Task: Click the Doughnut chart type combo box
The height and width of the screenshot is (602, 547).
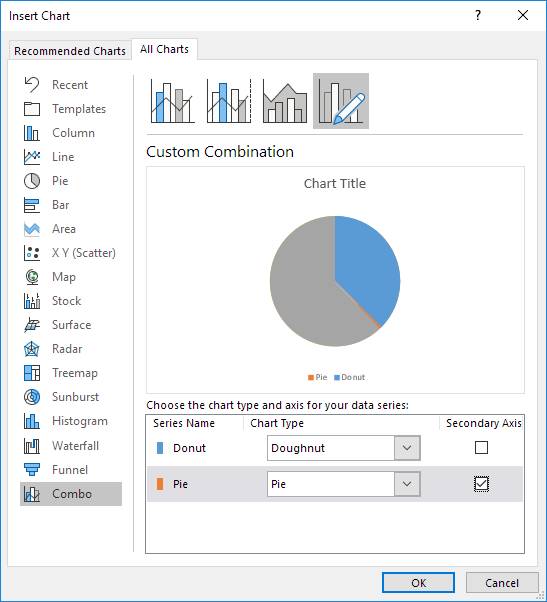Action: pos(344,448)
